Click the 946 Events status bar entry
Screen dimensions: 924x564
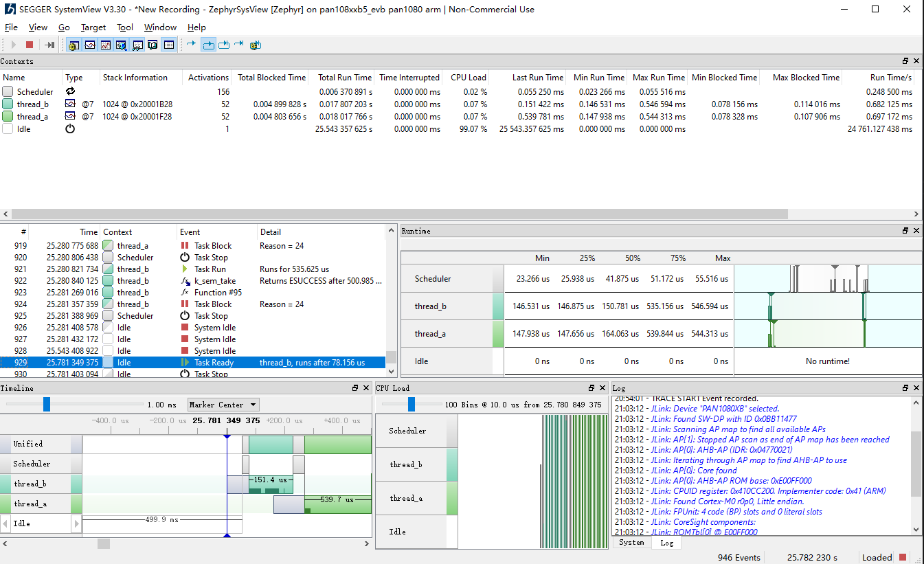pos(739,557)
